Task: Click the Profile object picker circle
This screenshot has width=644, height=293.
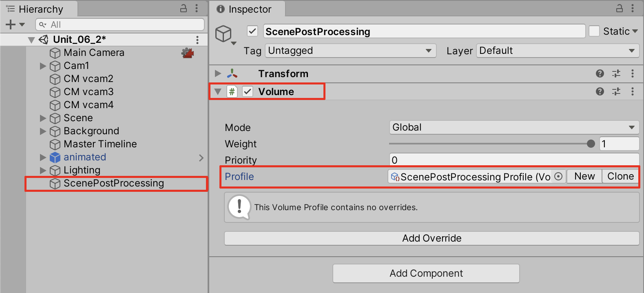Action: click(558, 176)
